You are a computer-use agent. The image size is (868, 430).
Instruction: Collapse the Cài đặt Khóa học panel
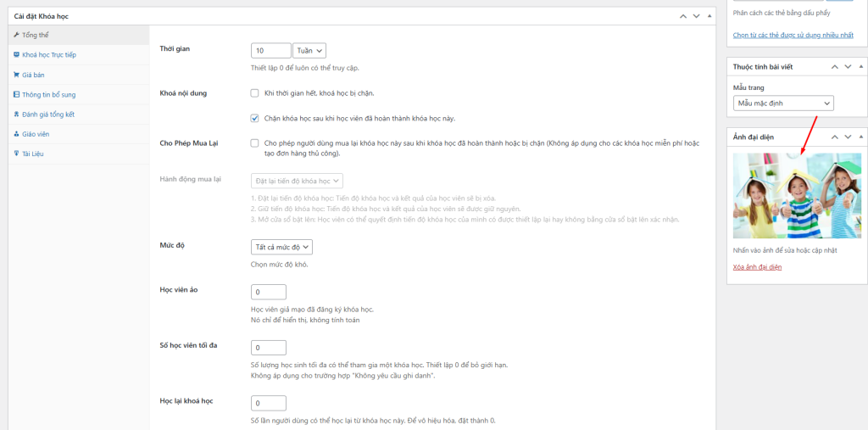(709, 15)
